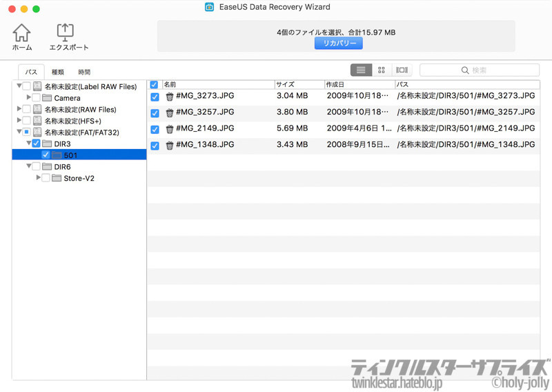
Task: Click the Store-V2 folder icon
Action: pos(57,178)
